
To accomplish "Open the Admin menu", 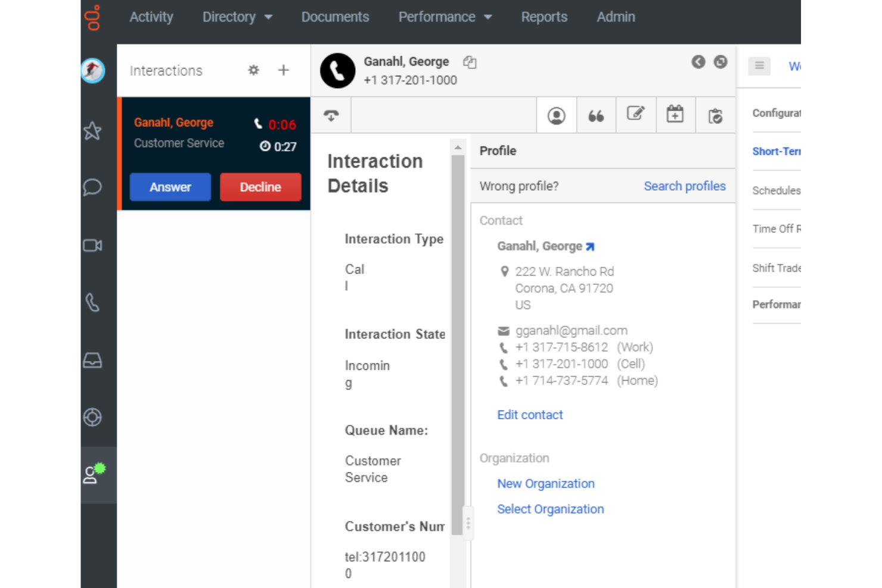I will point(616,17).
